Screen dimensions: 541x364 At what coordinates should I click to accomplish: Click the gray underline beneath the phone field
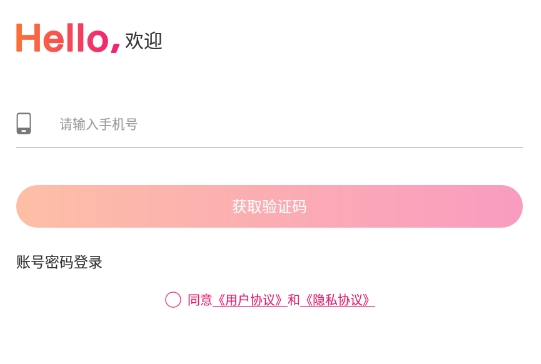coord(269,147)
